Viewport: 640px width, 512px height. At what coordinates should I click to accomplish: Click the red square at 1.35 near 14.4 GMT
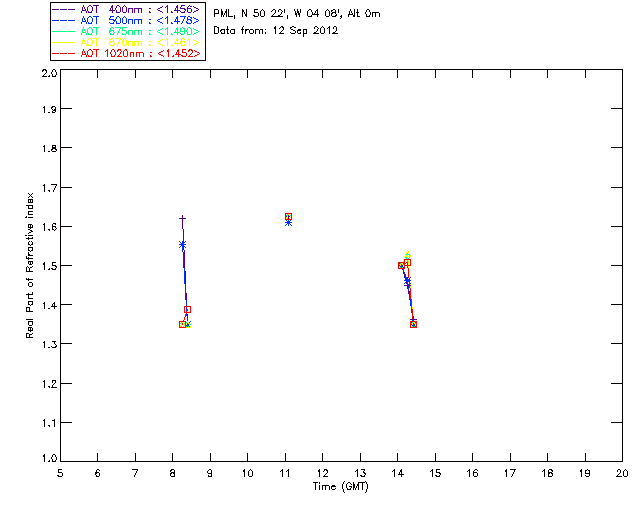(413, 325)
